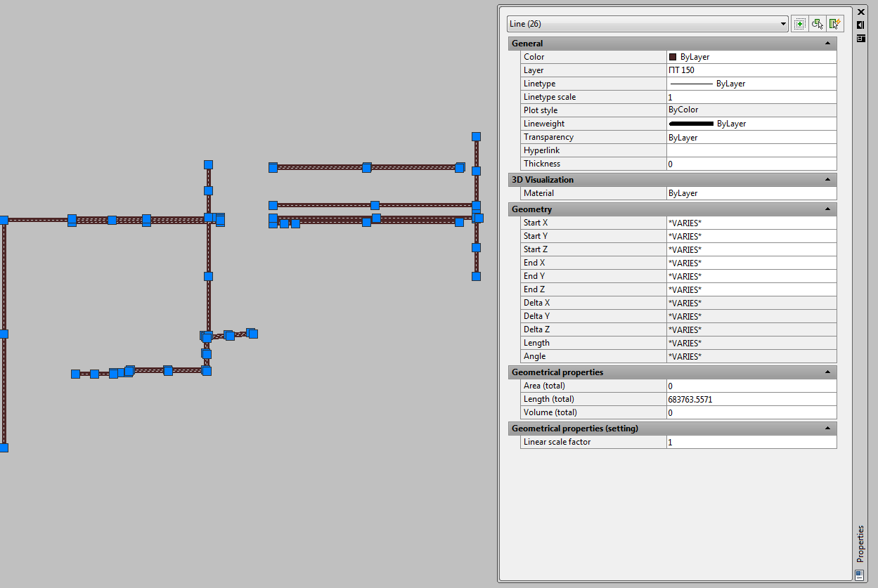
Task: Click the Linetype ByLayer line preview
Action: 692,83
